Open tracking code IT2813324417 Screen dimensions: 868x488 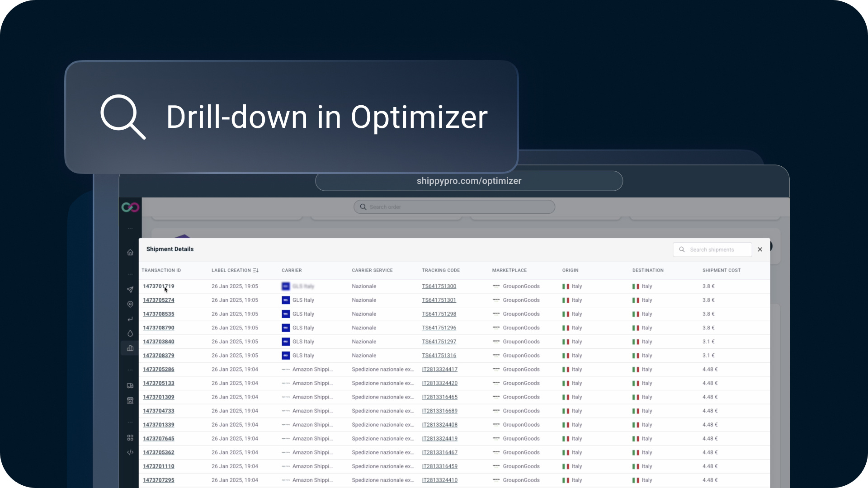[x=440, y=370]
